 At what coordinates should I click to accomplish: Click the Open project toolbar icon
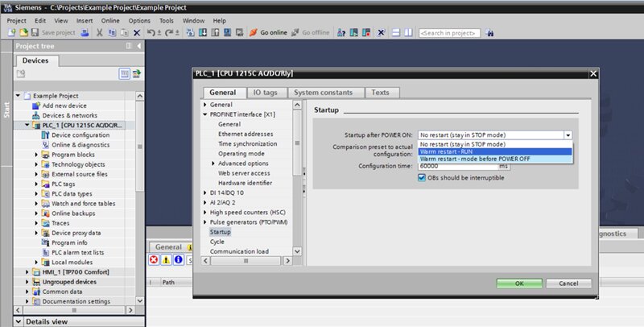(x=24, y=32)
